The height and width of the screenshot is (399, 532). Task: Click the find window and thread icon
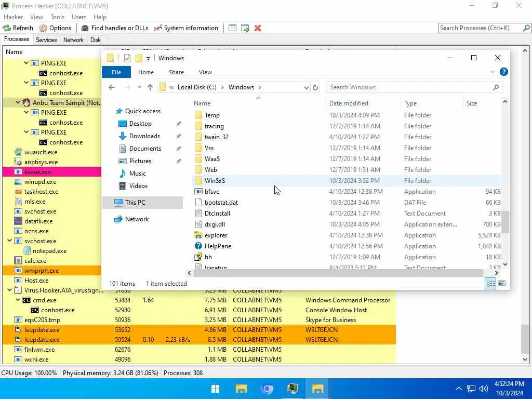(245, 28)
